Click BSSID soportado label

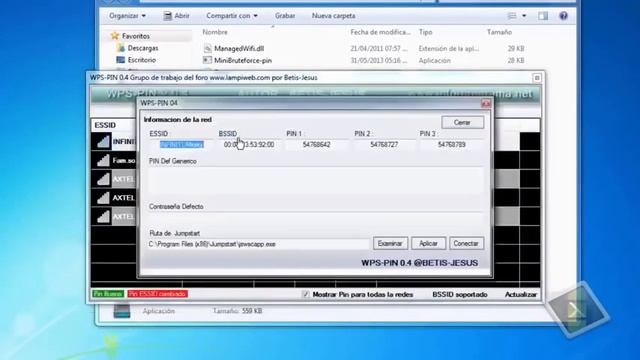460,294
